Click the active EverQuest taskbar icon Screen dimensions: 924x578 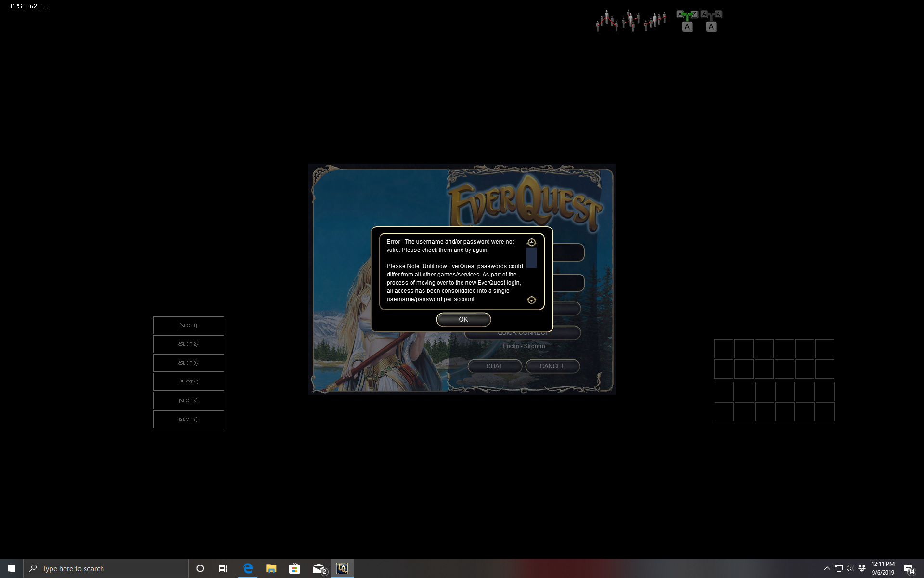coord(342,568)
